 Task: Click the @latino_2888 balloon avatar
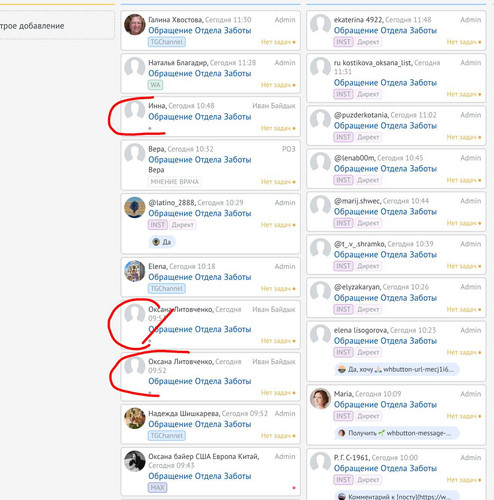click(135, 207)
